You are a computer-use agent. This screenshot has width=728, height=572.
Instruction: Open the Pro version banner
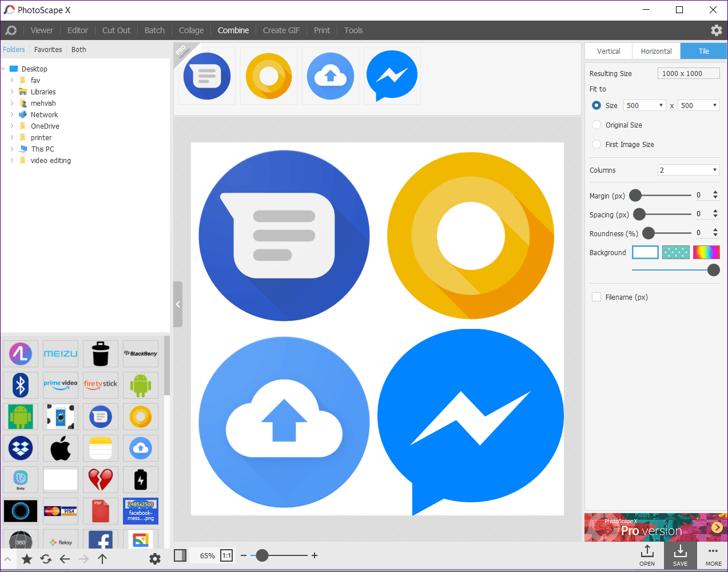coord(655,527)
